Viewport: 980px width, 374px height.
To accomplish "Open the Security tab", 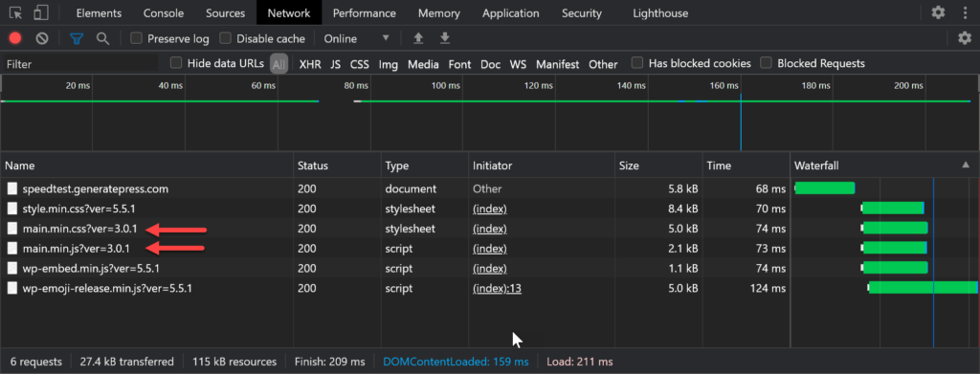I will coord(581,13).
